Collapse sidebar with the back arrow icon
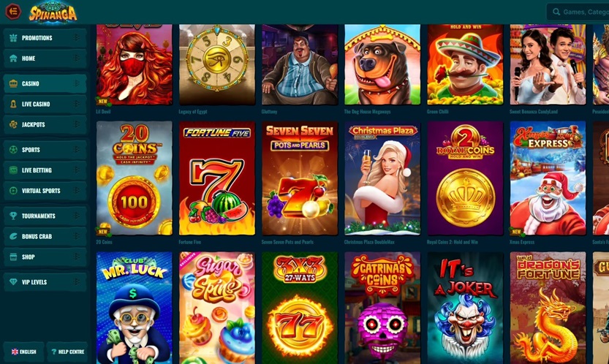This screenshot has height=364, width=609. [x=13, y=11]
